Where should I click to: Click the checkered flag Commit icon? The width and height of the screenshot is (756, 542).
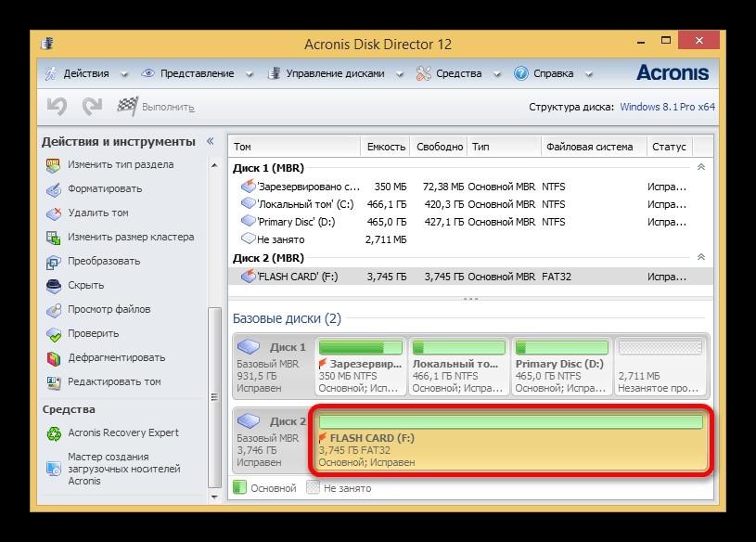[127, 107]
